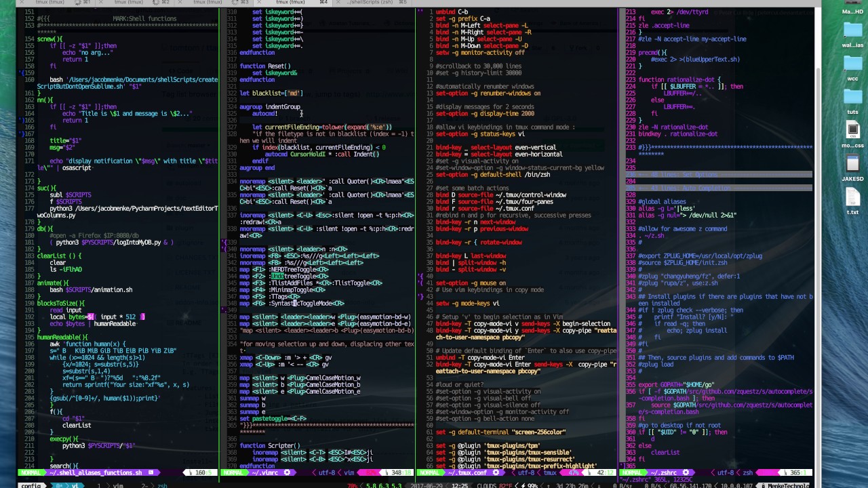Click the 'function Scripter()' line in .vimrc
Screen dimensions: 868x488
[x=270, y=446]
